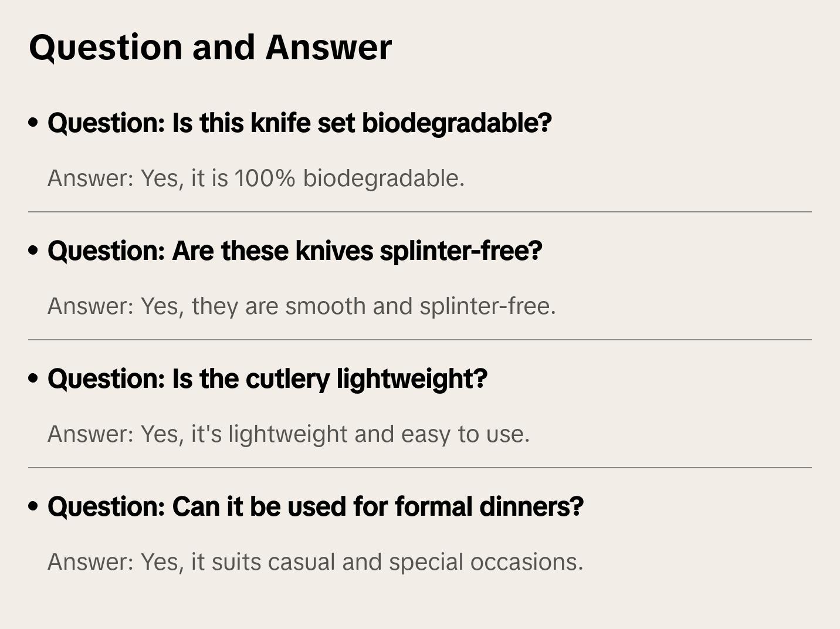Click the divider below the lightweight answer
Viewport: 840px width, 629px height.
pos(419,468)
